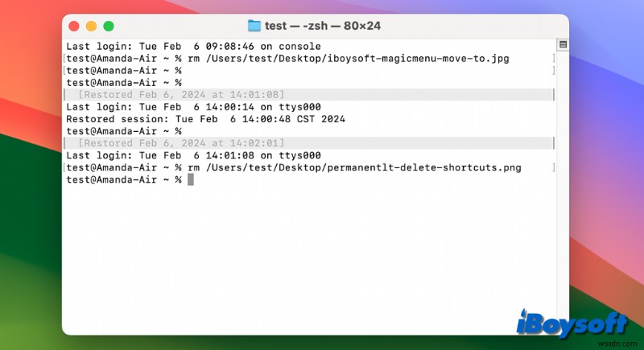Screen dimensions: 644x350
Task: Click the '[Restored Feb 6, 2024 at 14:01:08]' marker
Action: click(181, 95)
